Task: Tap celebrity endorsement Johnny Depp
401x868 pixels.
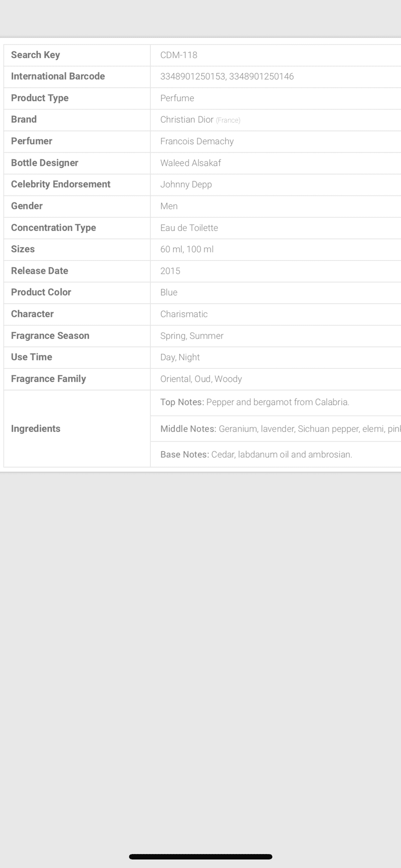Action: click(186, 184)
